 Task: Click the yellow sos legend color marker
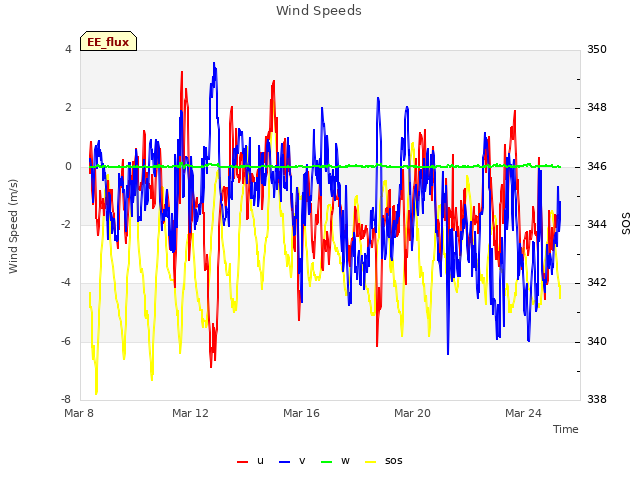pyautogui.click(x=370, y=462)
